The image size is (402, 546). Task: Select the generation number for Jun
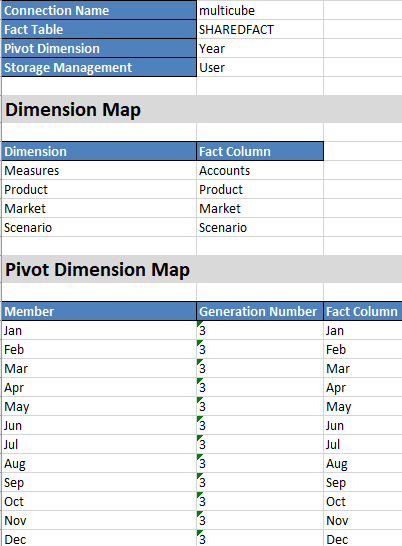[x=260, y=425]
